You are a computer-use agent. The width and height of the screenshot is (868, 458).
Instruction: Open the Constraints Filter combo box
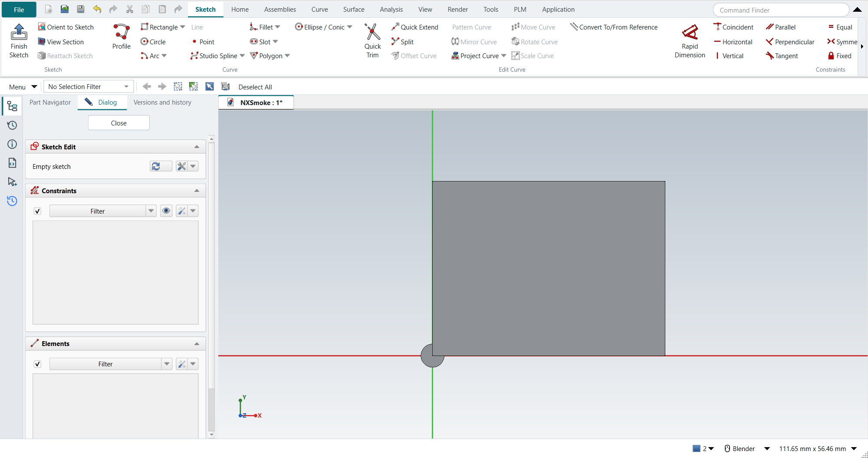point(103,211)
